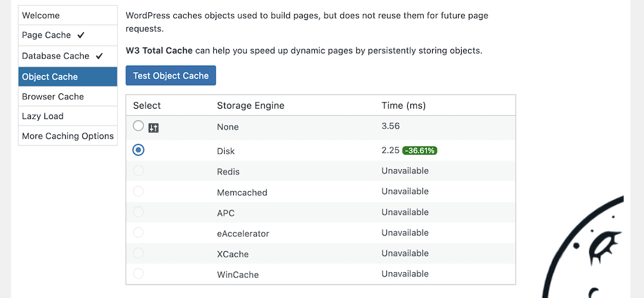
Task: Click the green -36.61% badge
Action: click(420, 151)
